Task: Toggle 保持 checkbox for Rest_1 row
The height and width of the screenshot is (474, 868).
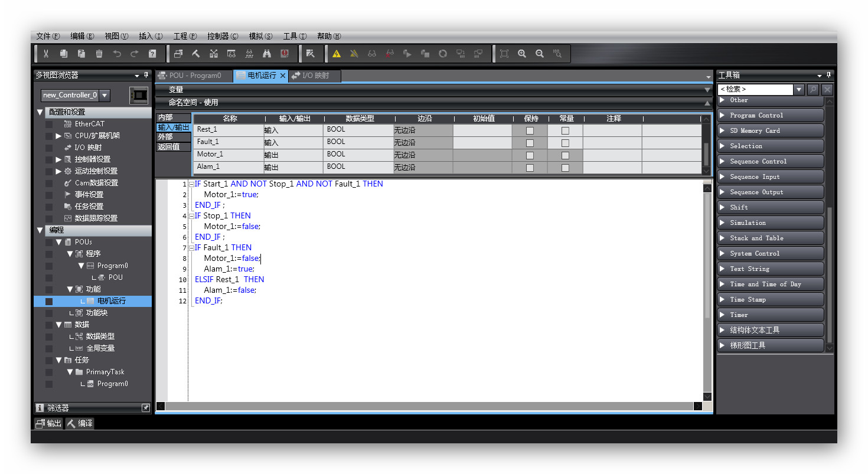Action: pyautogui.click(x=530, y=130)
